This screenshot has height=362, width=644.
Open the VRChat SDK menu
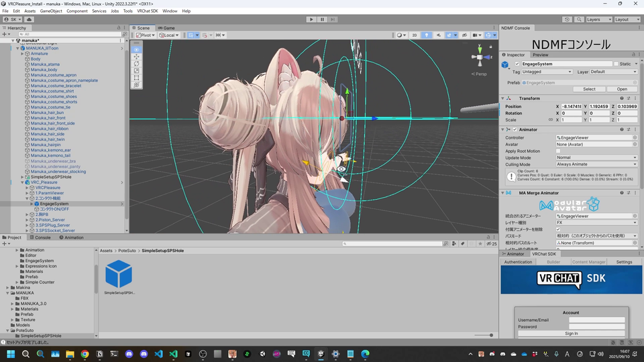147,11
